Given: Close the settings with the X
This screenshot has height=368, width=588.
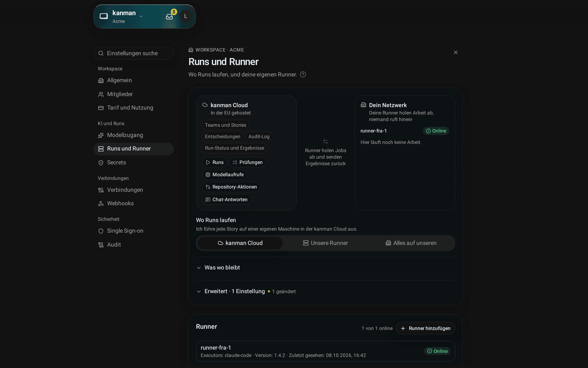Looking at the screenshot, I should click(x=456, y=52).
